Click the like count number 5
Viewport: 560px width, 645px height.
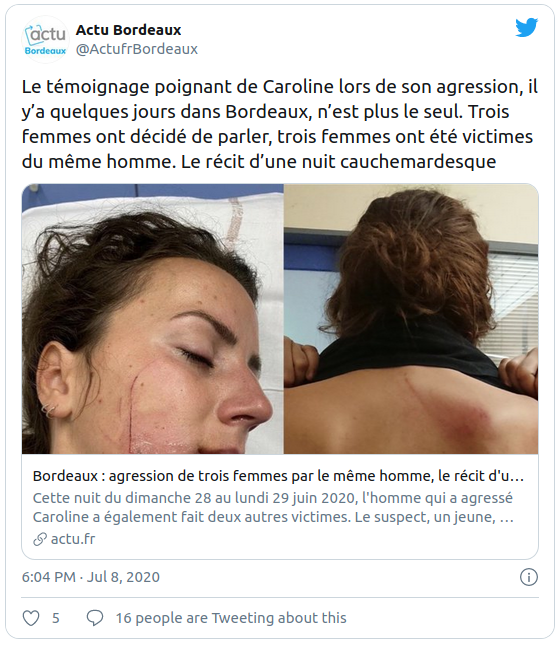click(x=56, y=618)
